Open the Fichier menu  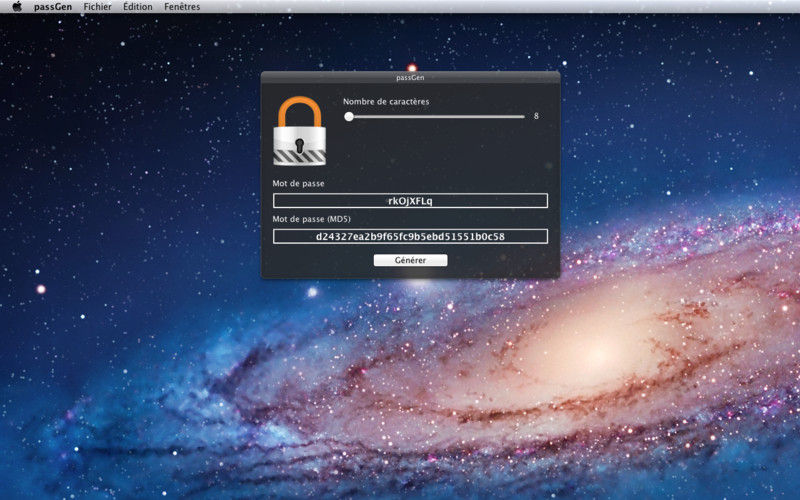(x=97, y=7)
